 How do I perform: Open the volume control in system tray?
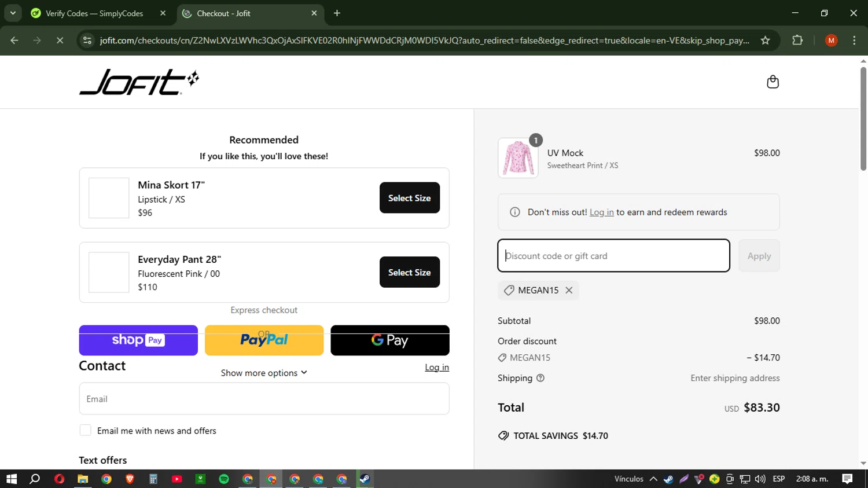tap(760, 479)
